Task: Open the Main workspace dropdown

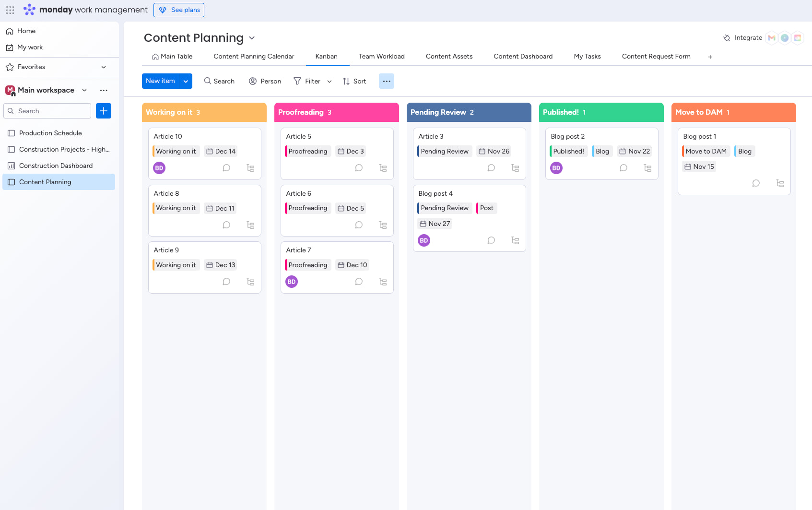Action: point(84,90)
